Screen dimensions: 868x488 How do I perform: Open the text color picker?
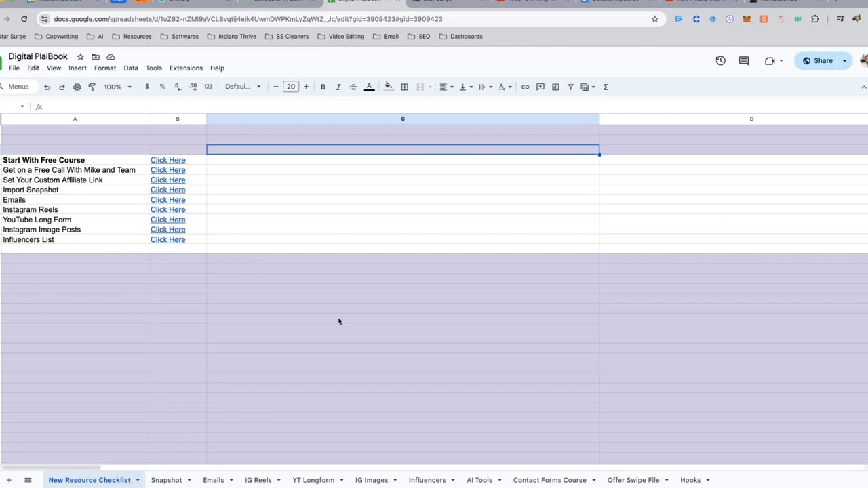[369, 87]
